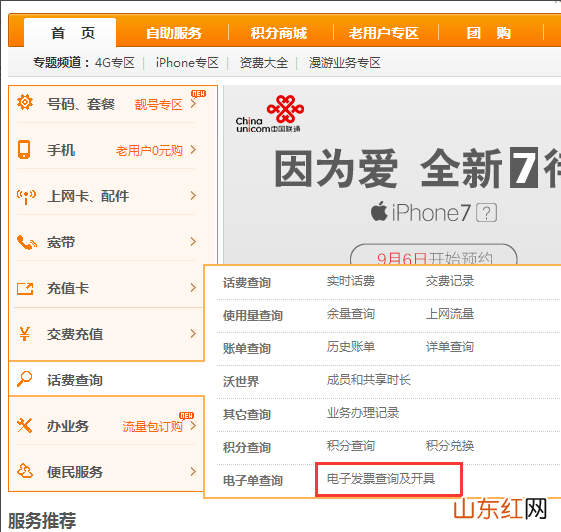Click the telephone handset icon beside 宽带
This screenshot has width=561, height=532.
pos(27,242)
